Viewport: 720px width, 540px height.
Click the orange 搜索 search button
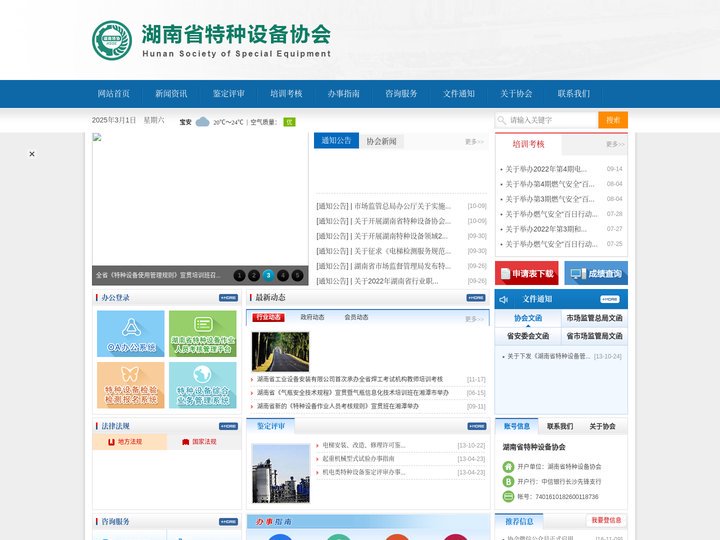point(613,120)
